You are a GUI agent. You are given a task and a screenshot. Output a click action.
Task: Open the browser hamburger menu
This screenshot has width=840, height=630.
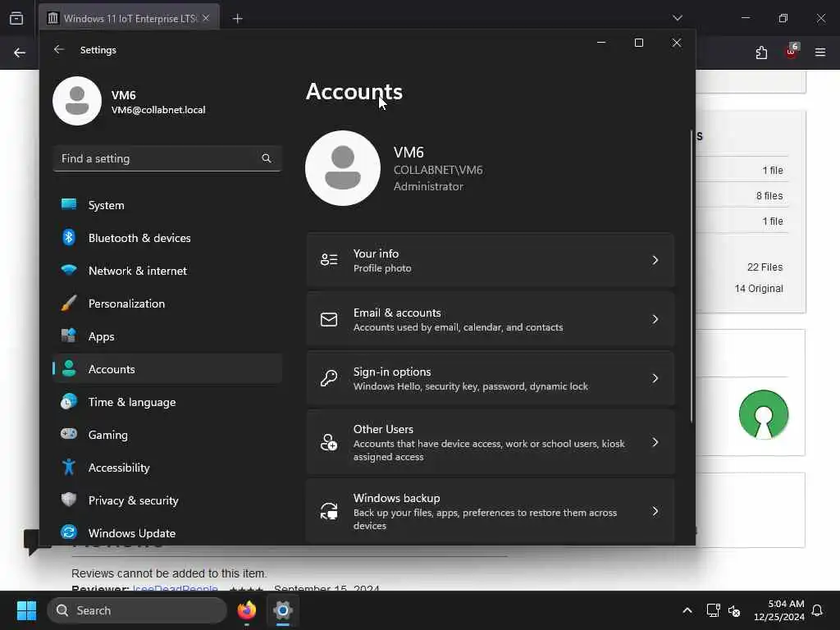[x=820, y=52]
